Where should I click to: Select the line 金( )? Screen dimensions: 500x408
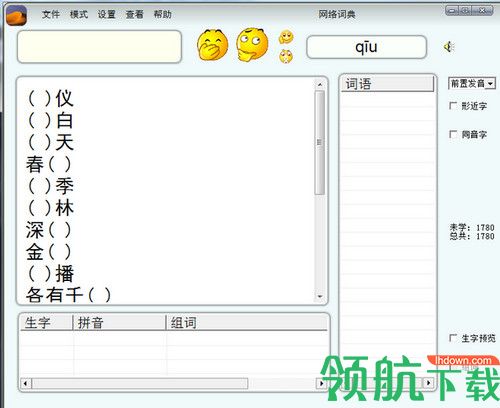pyautogui.click(x=49, y=252)
